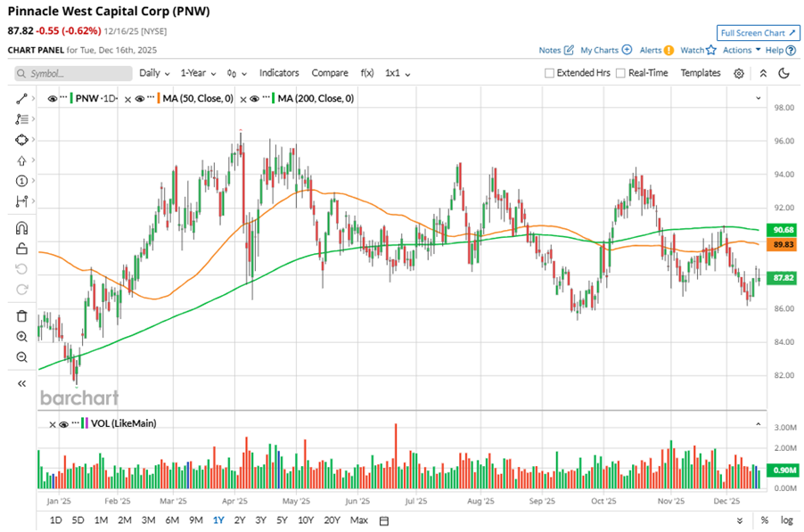The width and height of the screenshot is (804, 532).
Task: Click the redo arrow icon
Action: tap(21, 290)
